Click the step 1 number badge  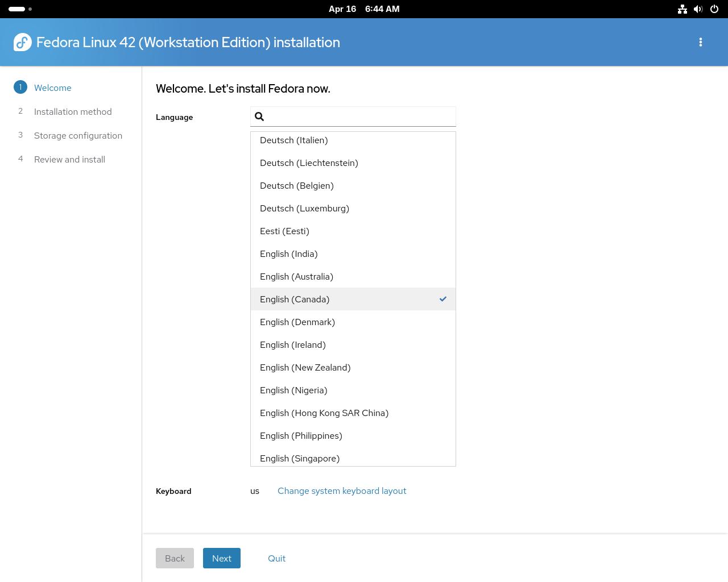click(20, 87)
